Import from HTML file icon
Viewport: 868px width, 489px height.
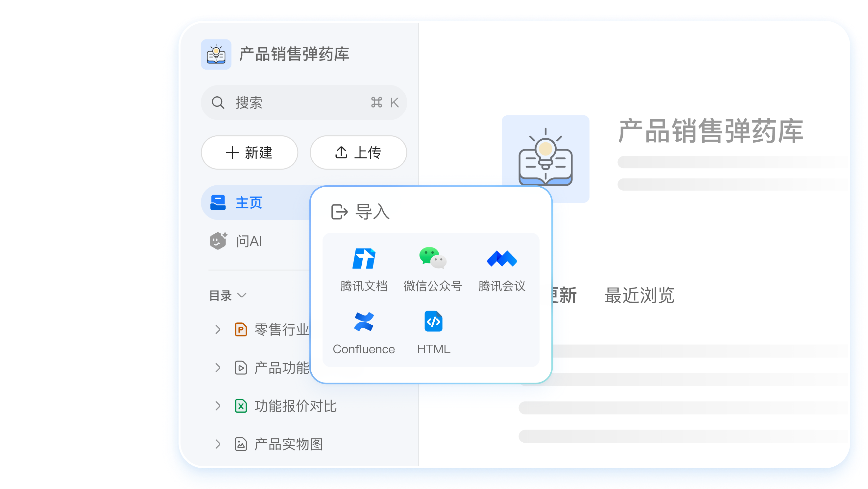tap(434, 321)
